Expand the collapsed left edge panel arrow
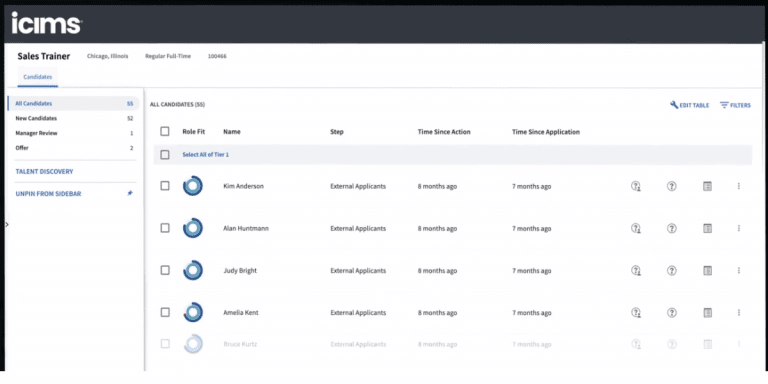The image size is (768, 384). [x=6, y=224]
